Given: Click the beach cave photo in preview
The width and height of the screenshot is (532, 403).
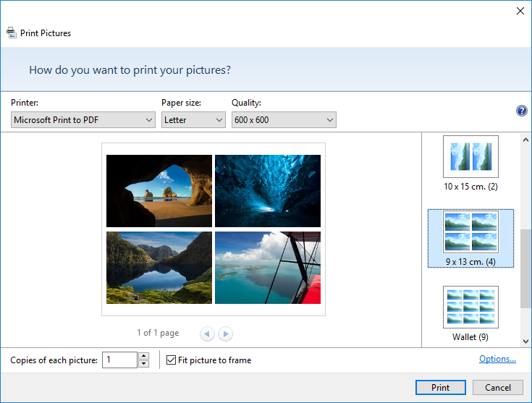Looking at the screenshot, I should pos(159,191).
